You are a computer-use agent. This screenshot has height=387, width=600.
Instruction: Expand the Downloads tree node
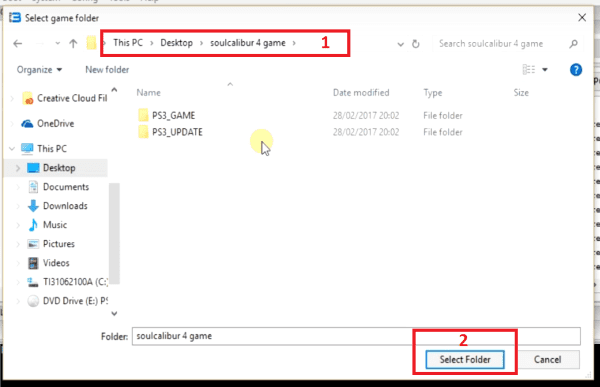point(18,206)
